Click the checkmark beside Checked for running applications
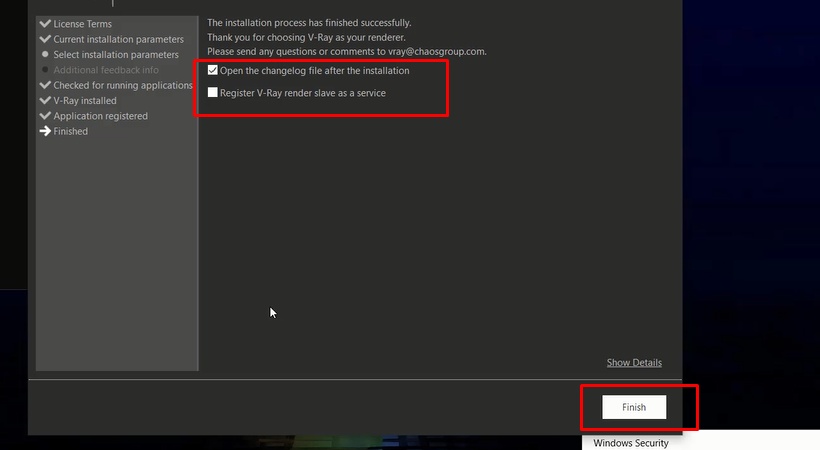 [x=45, y=85]
